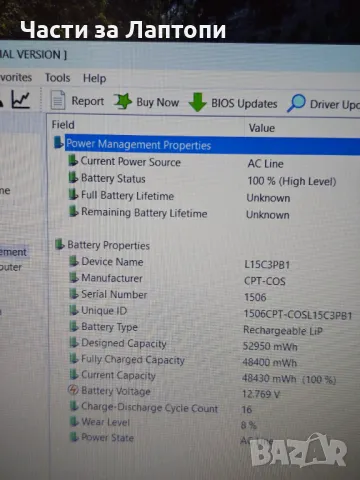
Task: Click the 1506 serial number value
Action: (x=255, y=297)
